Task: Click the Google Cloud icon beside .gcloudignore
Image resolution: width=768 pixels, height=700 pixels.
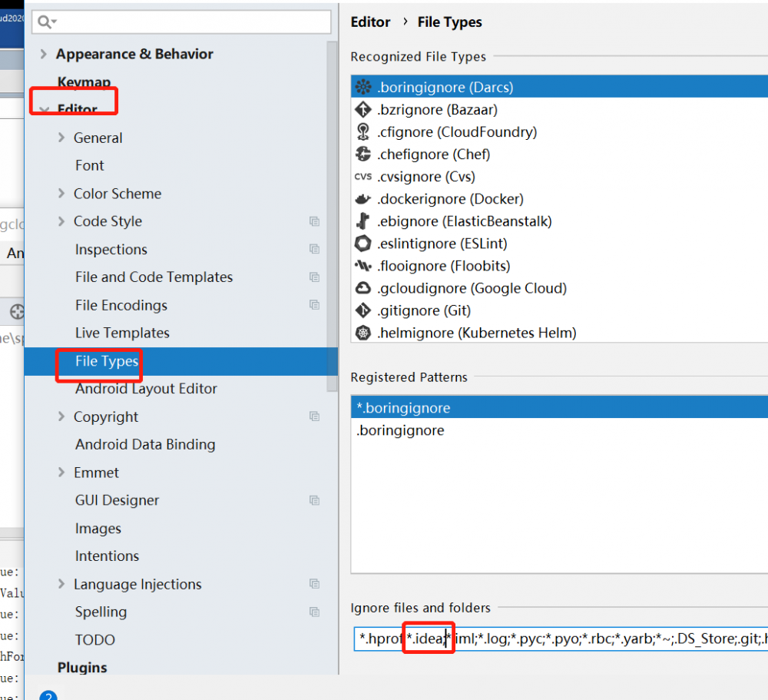Action: pos(363,288)
